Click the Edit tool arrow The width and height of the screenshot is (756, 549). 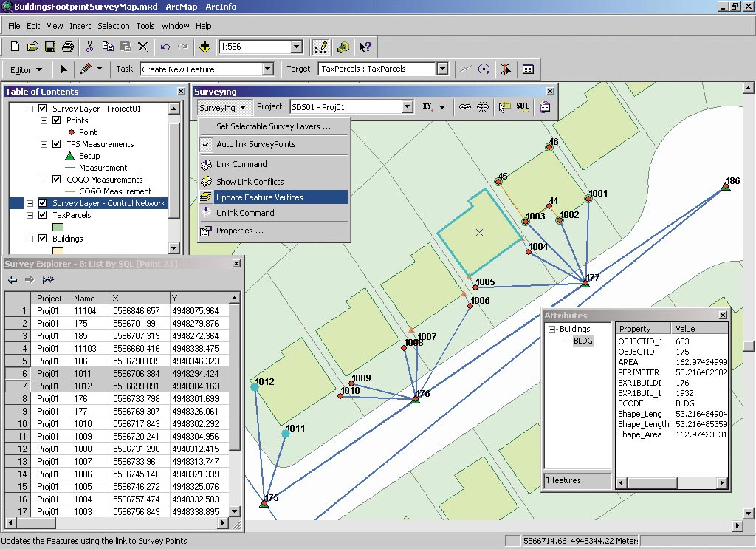coord(63,69)
